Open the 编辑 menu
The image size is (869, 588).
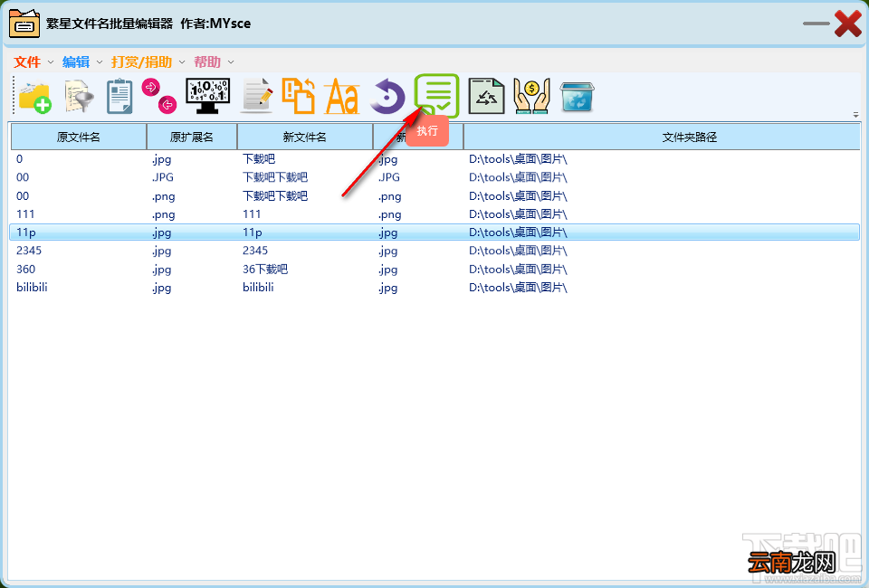pyautogui.click(x=76, y=62)
